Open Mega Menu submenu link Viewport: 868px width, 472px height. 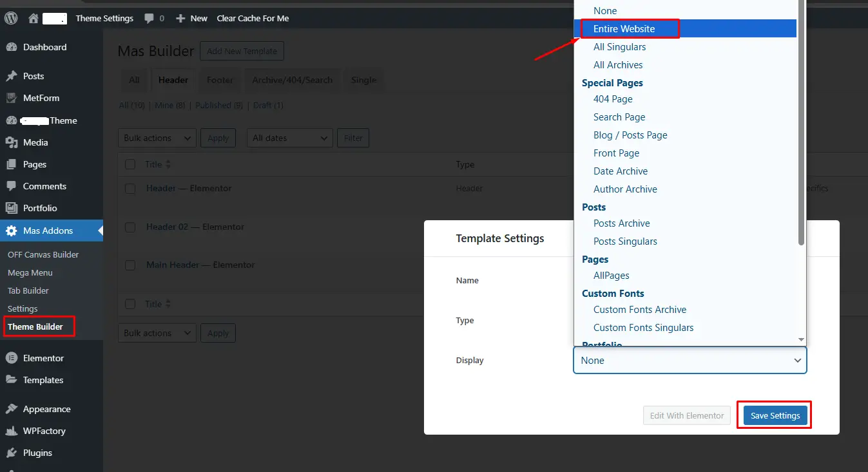point(30,272)
